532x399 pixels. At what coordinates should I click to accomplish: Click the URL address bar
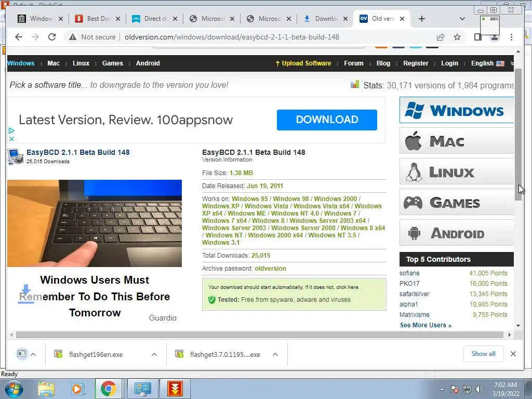(232, 37)
